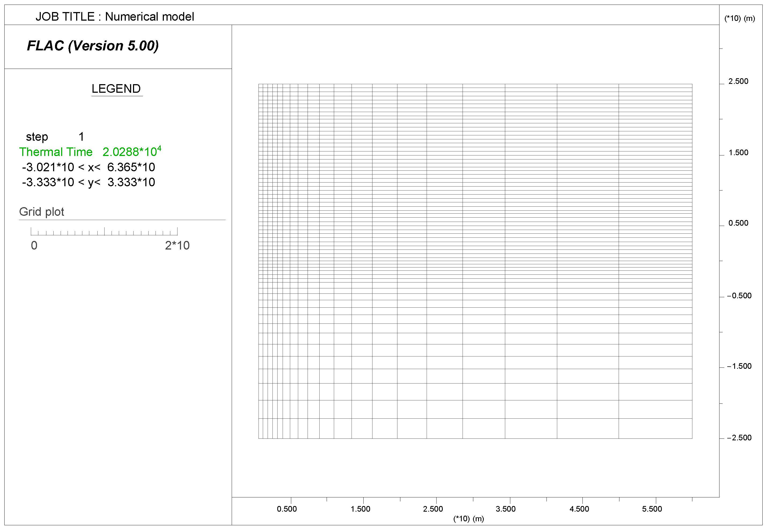Click the 0 end of scale bar

tap(34, 246)
